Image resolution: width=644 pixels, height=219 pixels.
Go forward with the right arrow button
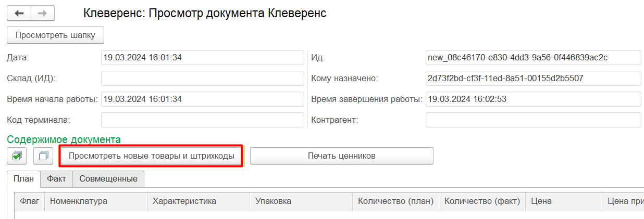[x=43, y=13]
